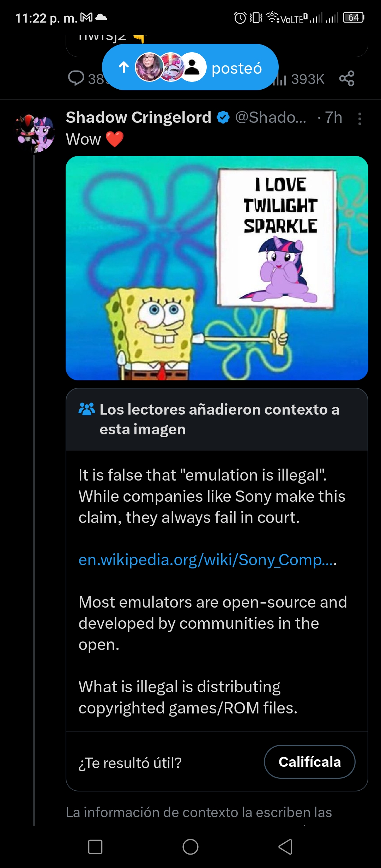Tap the up arrow in the posteó pill
The image size is (381, 868).
[x=124, y=67]
